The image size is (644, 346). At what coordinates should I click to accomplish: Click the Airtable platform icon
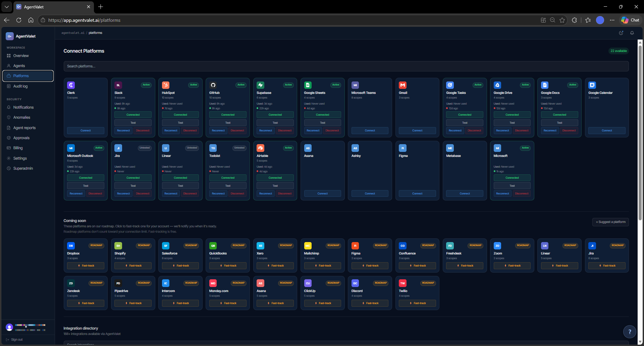click(x=260, y=148)
